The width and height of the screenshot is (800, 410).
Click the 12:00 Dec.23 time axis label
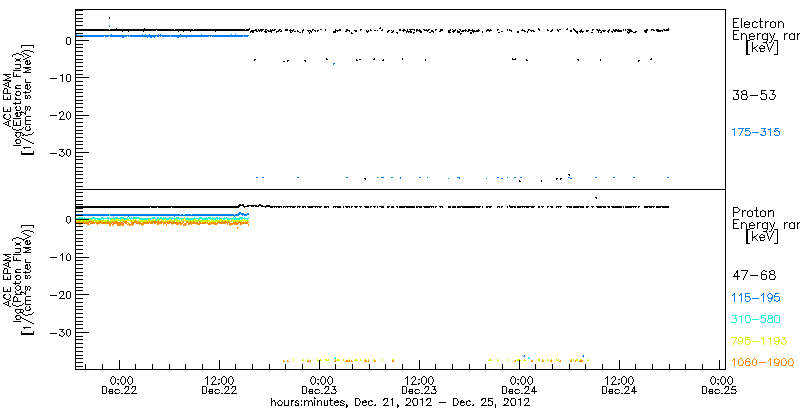[x=419, y=385]
